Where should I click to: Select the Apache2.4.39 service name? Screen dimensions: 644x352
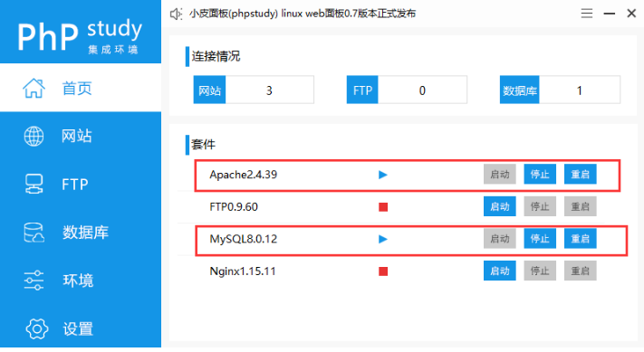243,175
